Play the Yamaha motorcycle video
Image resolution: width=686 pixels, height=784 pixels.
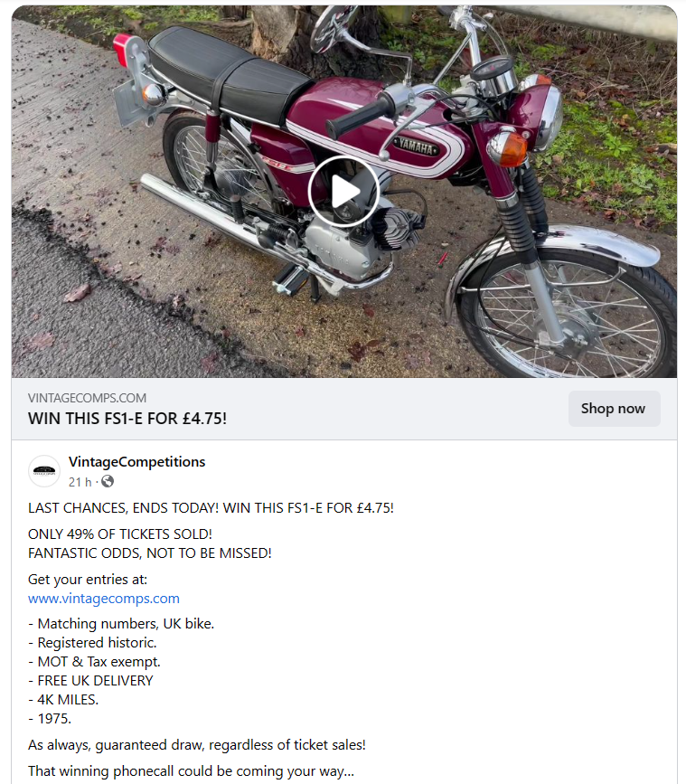tap(343, 192)
